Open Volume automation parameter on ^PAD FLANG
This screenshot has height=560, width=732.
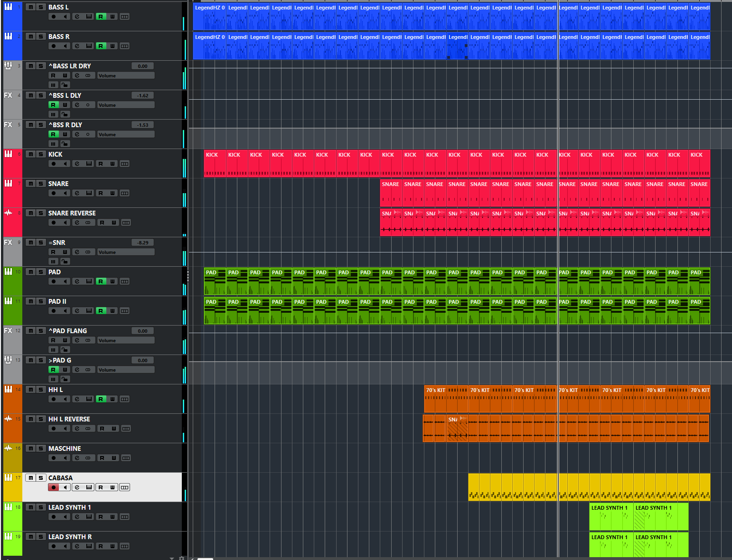(x=126, y=340)
